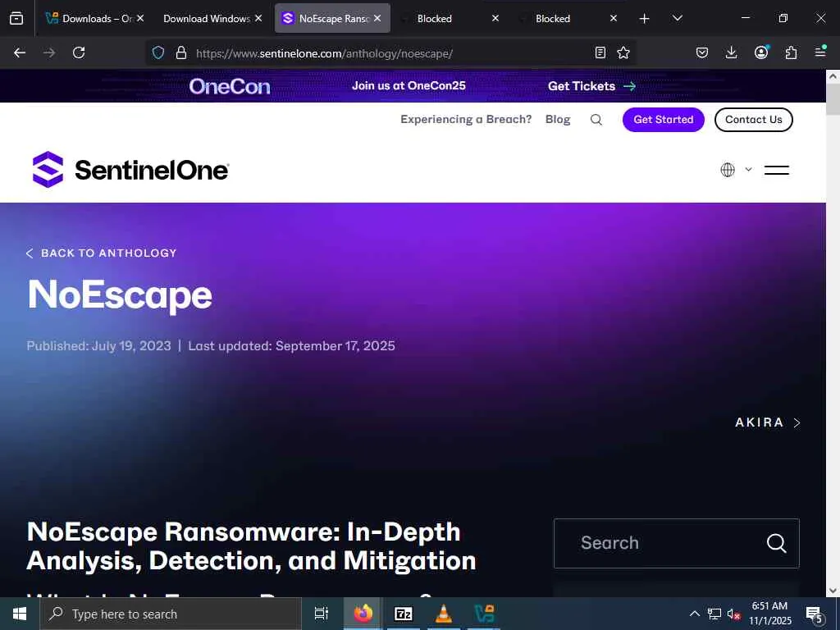Open the Firefox account icon
The height and width of the screenshot is (630, 840).
(x=761, y=52)
